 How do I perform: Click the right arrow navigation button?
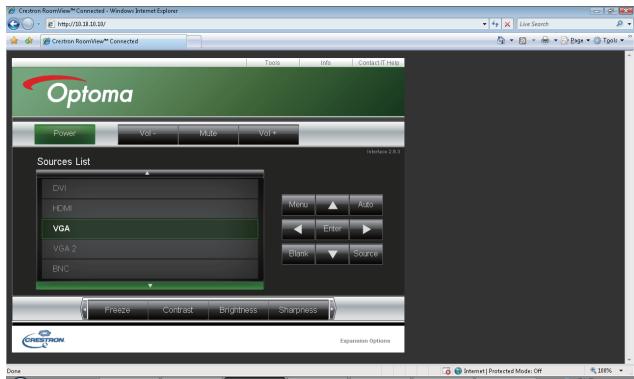pos(366,229)
